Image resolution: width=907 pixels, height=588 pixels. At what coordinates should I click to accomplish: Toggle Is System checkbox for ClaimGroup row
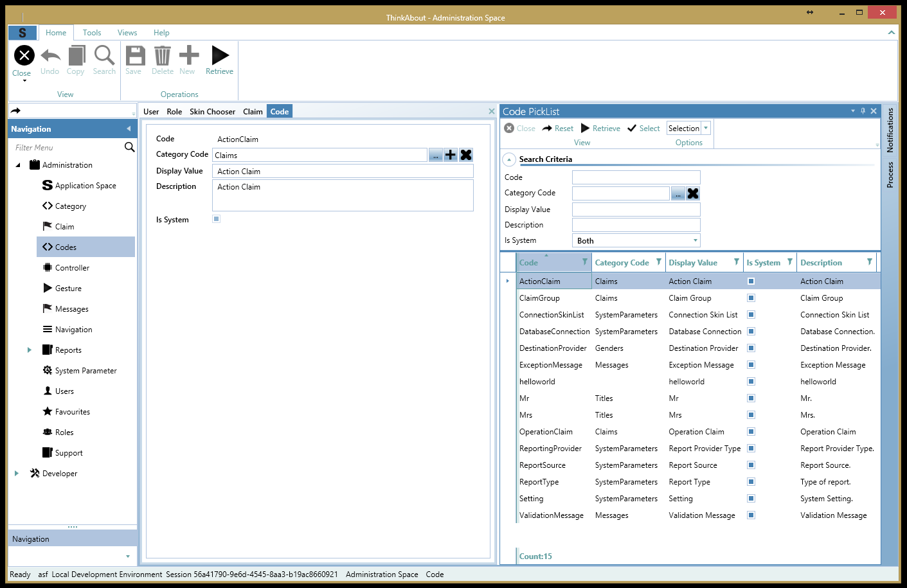tap(751, 298)
